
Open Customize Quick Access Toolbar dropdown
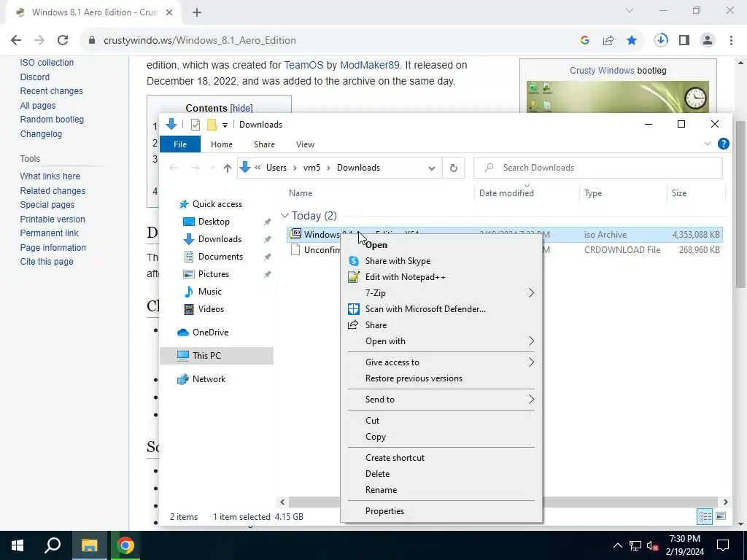pyautogui.click(x=225, y=125)
